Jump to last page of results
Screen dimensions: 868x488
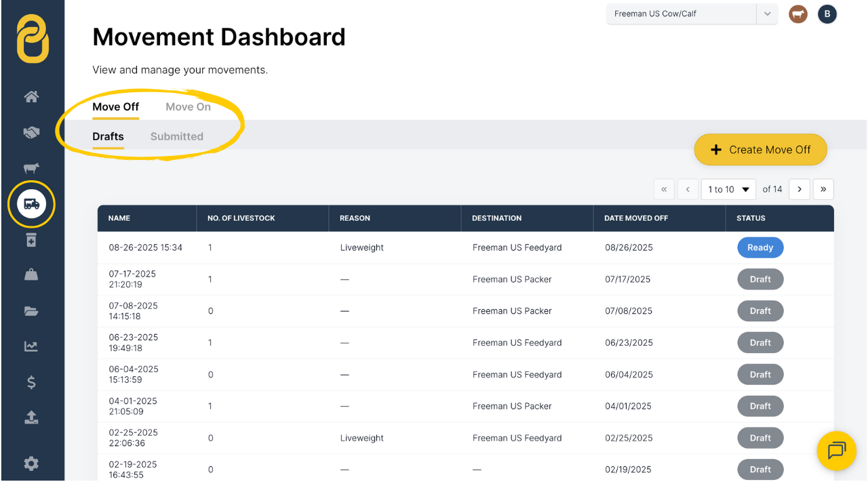823,189
